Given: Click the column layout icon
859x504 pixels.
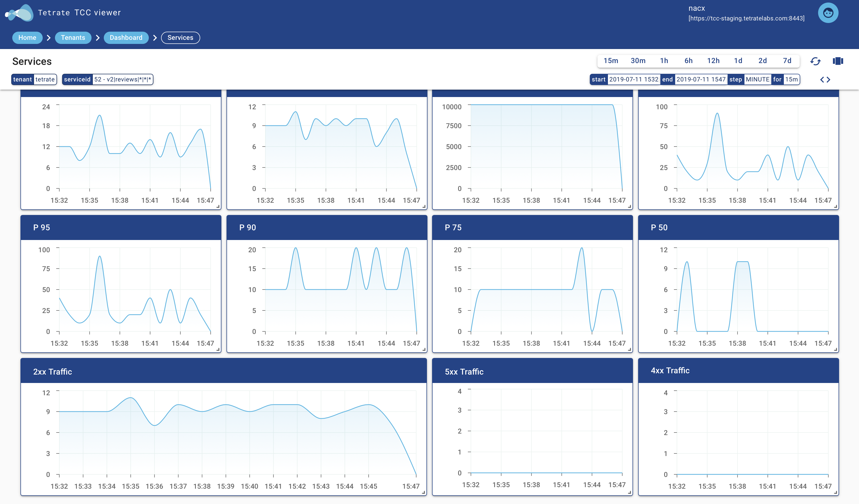Looking at the screenshot, I should (x=838, y=61).
